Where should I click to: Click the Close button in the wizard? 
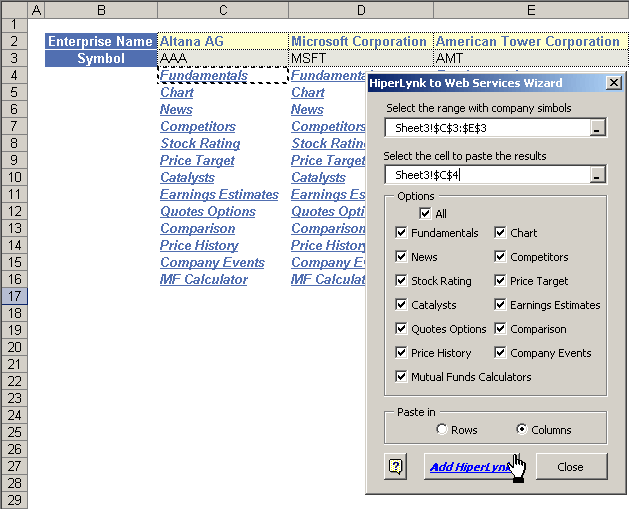pos(571,466)
